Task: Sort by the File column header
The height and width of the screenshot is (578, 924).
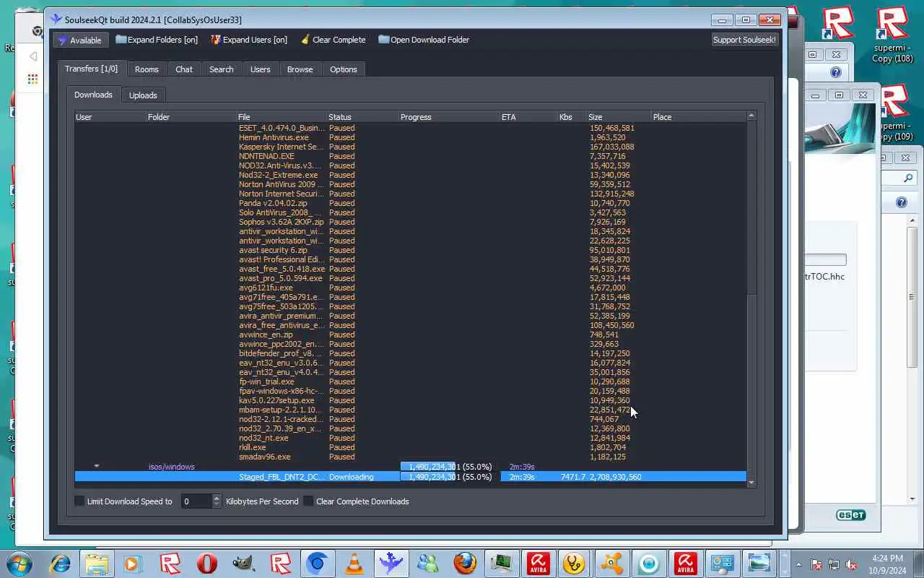Action: coord(282,117)
